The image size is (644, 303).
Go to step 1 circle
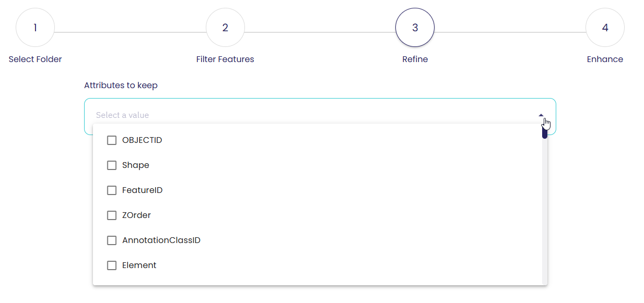36,28
